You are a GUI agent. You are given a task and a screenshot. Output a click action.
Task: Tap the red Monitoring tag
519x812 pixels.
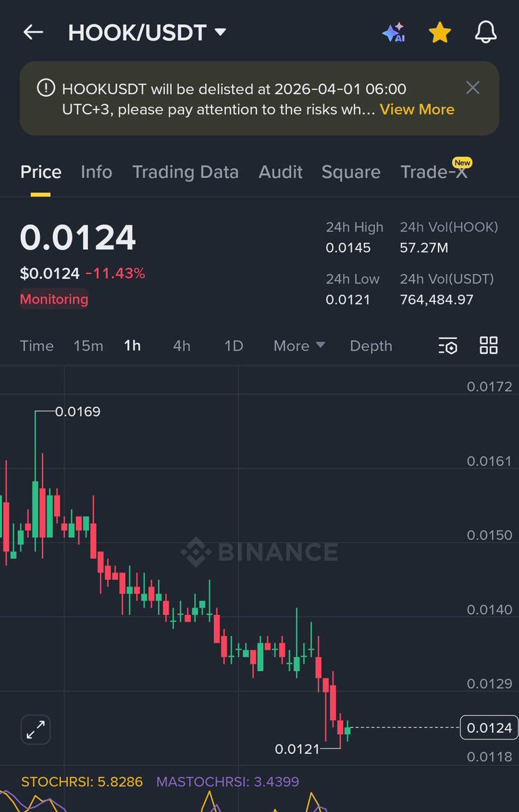[54, 299]
